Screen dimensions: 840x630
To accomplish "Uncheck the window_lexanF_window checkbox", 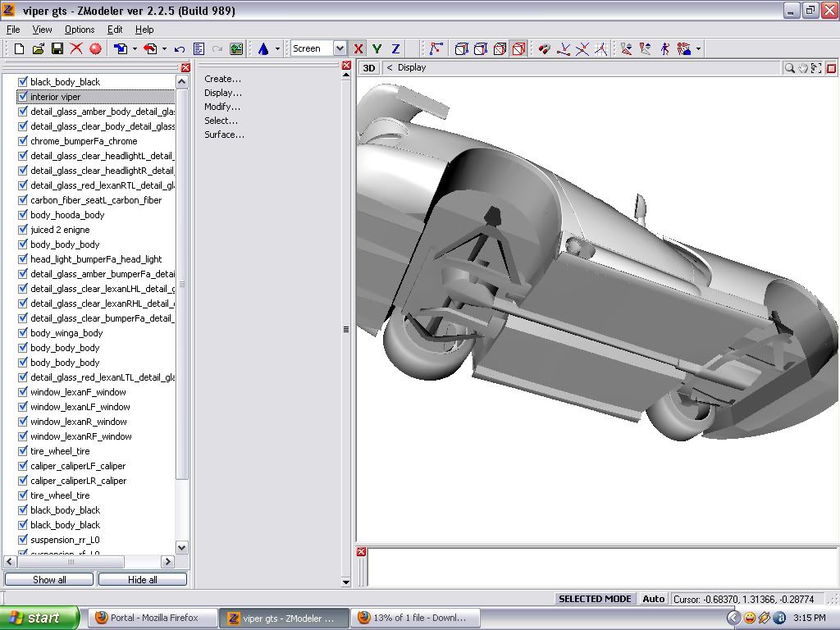I will 23,392.
